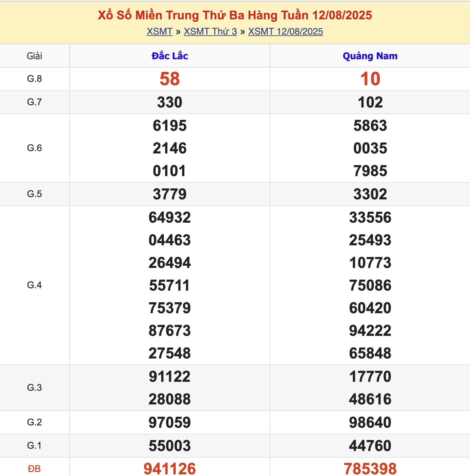Click the G.7 number 330

pyautogui.click(x=170, y=103)
